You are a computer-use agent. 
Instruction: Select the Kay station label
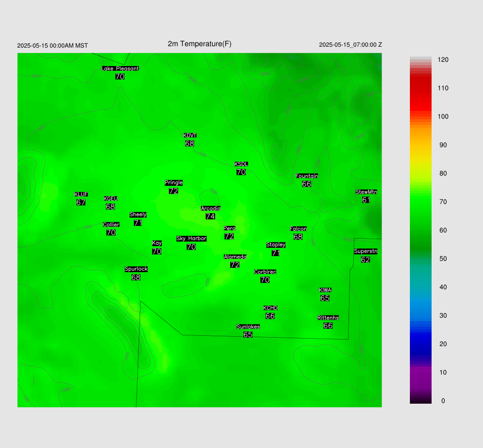tap(157, 243)
